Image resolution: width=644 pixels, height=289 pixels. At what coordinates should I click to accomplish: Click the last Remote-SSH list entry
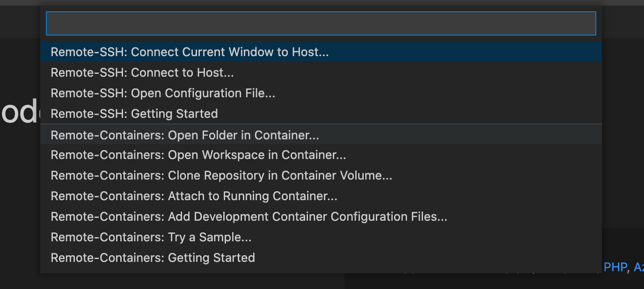(x=134, y=114)
